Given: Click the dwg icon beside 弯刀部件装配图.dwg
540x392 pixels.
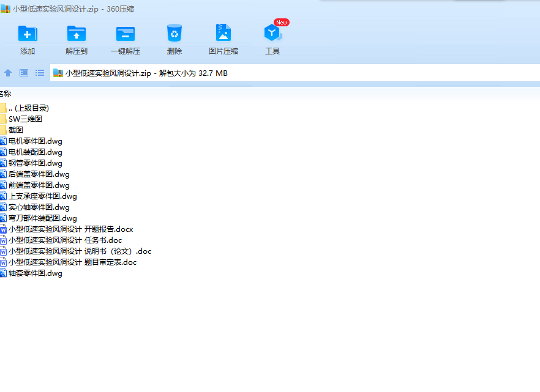Looking at the screenshot, I should [3, 218].
